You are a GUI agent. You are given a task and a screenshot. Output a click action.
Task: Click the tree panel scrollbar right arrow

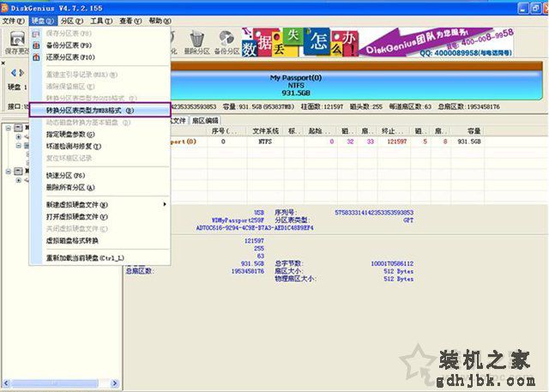pyautogui.click(x=114, y=383)
